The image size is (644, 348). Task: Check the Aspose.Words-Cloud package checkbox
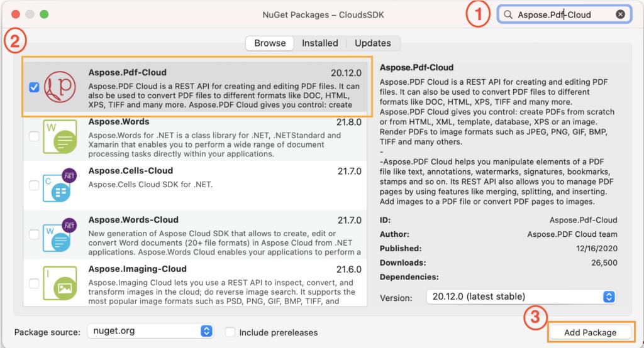point(34,234)
